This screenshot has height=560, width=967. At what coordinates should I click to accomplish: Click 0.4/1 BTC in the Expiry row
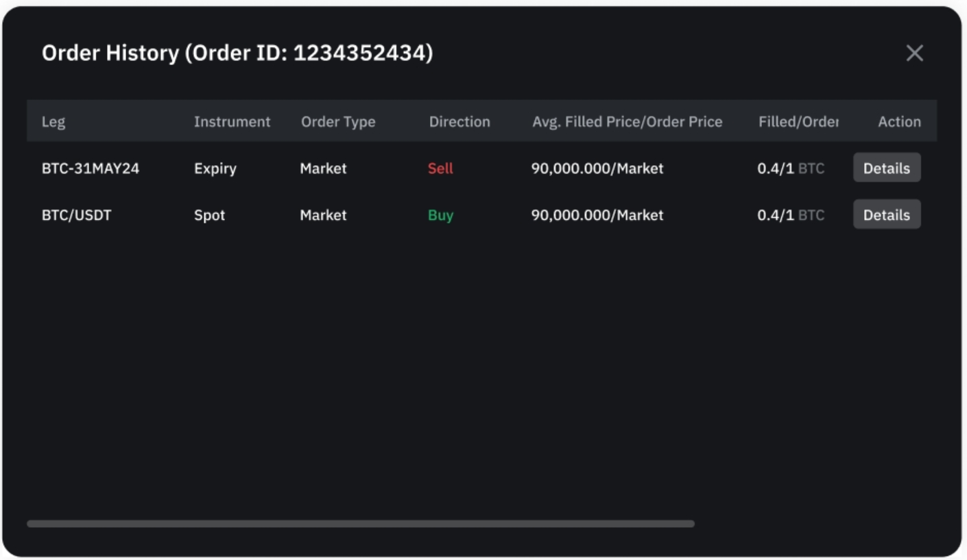point(791,168)
